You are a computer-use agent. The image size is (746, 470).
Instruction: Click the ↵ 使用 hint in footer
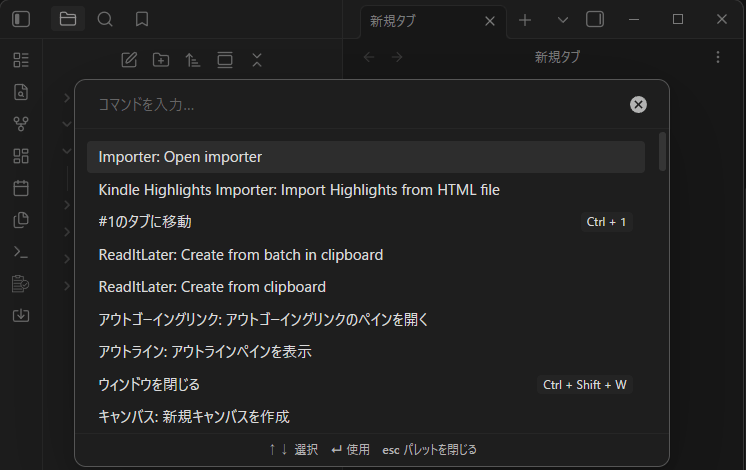351,450
